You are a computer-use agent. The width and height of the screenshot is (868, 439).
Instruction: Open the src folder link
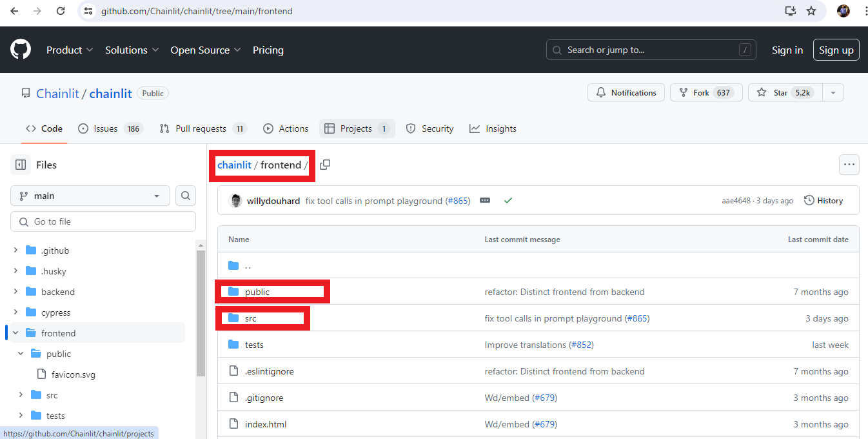coord(252,318)
